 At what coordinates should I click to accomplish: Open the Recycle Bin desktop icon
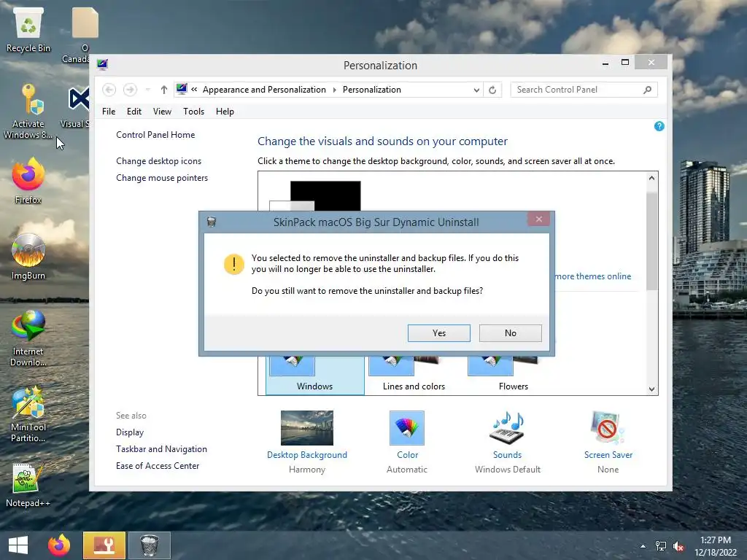28,29
